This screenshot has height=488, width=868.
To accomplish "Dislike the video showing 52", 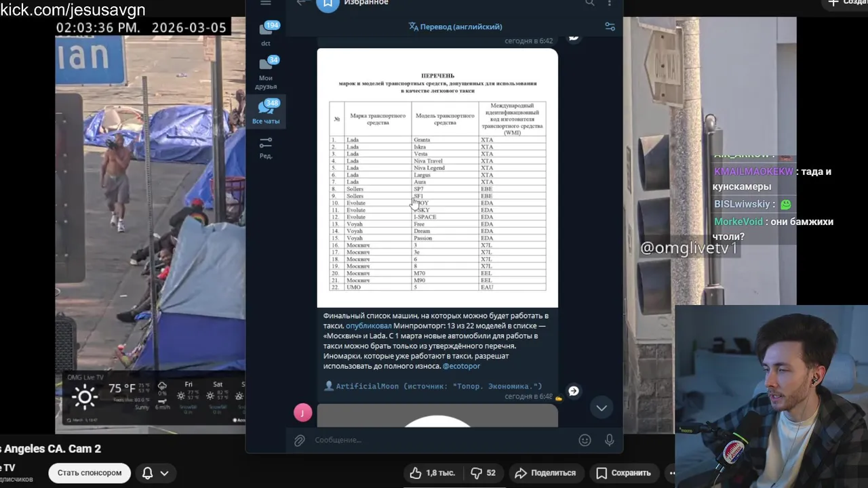I will coord(484,473).
